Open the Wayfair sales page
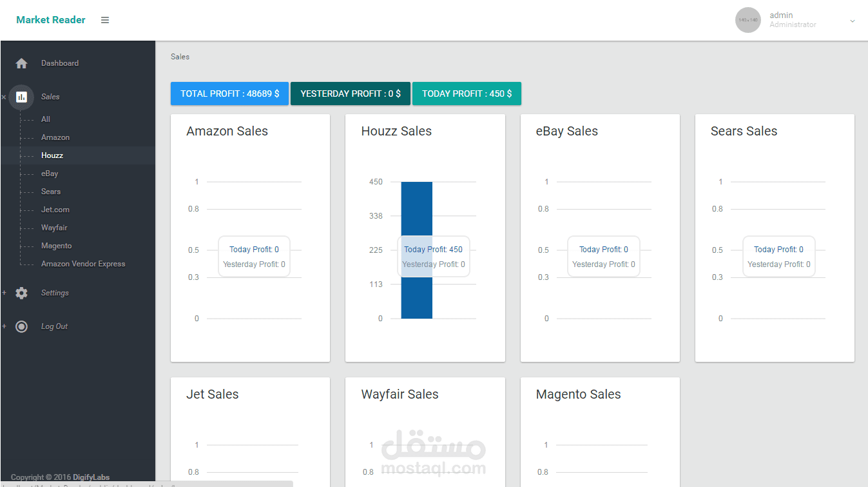The height and width of the screenshot is (487, 868). [x=54, y=228]
